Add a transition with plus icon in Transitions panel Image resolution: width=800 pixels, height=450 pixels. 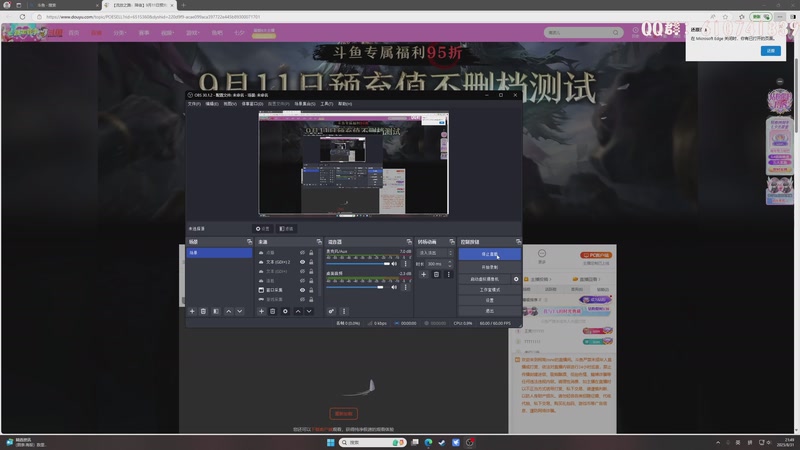(423, 274)
